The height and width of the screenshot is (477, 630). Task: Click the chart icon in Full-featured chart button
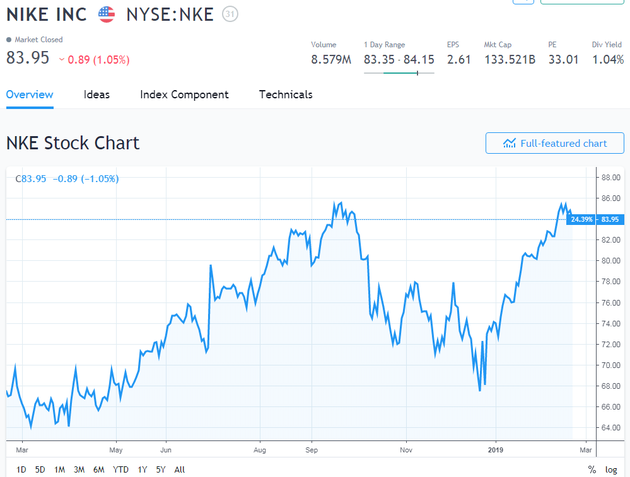tap(509, 143)
